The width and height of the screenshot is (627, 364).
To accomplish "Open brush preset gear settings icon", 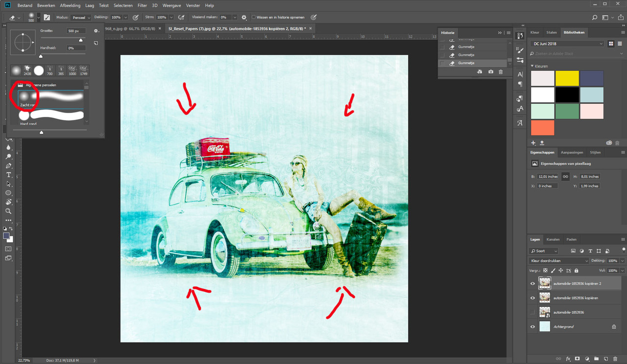I will pyautogui.click(x=96, y=30).
